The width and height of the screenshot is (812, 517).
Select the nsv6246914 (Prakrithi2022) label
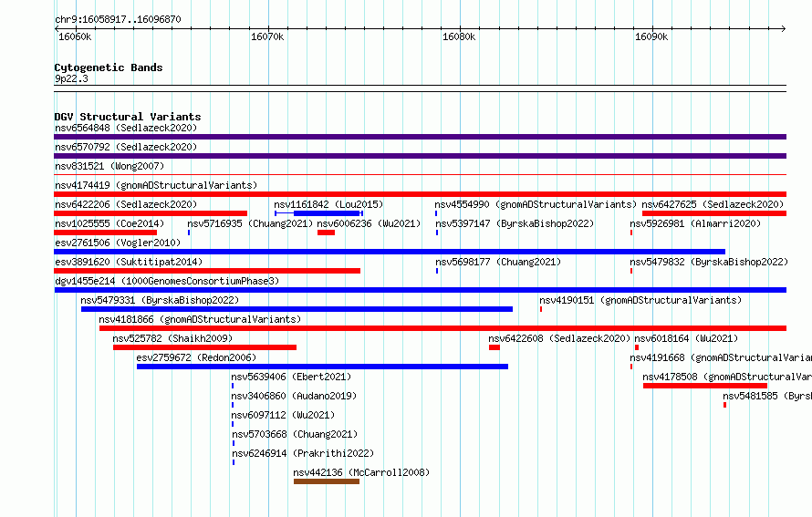click(x=303, y=453)
